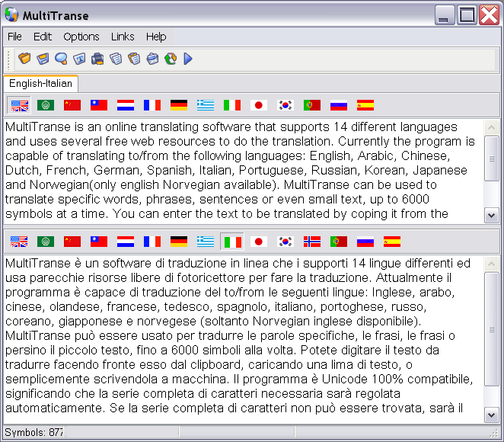Switch to the English-Italian tab

(x=41, y=84)
